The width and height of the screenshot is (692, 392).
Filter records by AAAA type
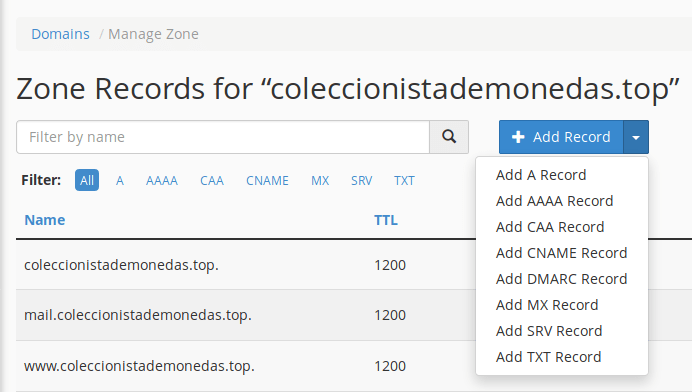[162, 181]
